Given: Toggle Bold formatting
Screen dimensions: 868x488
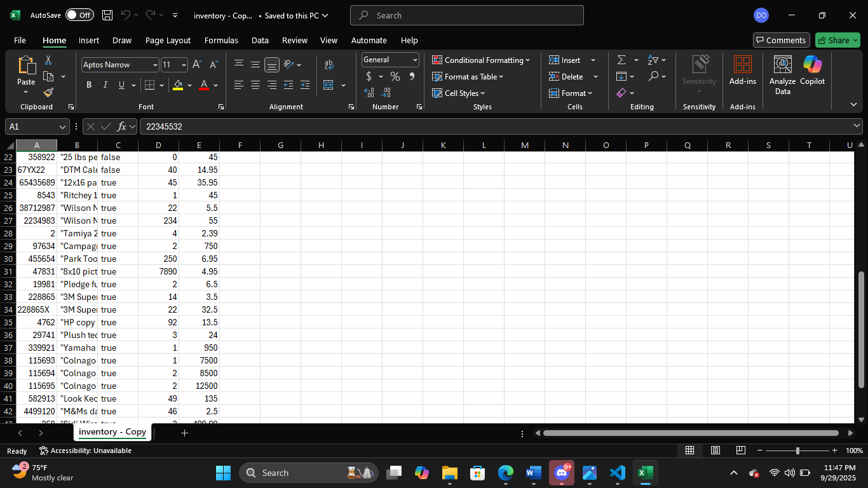Looking at the screenshot, I should pos(89,85).
